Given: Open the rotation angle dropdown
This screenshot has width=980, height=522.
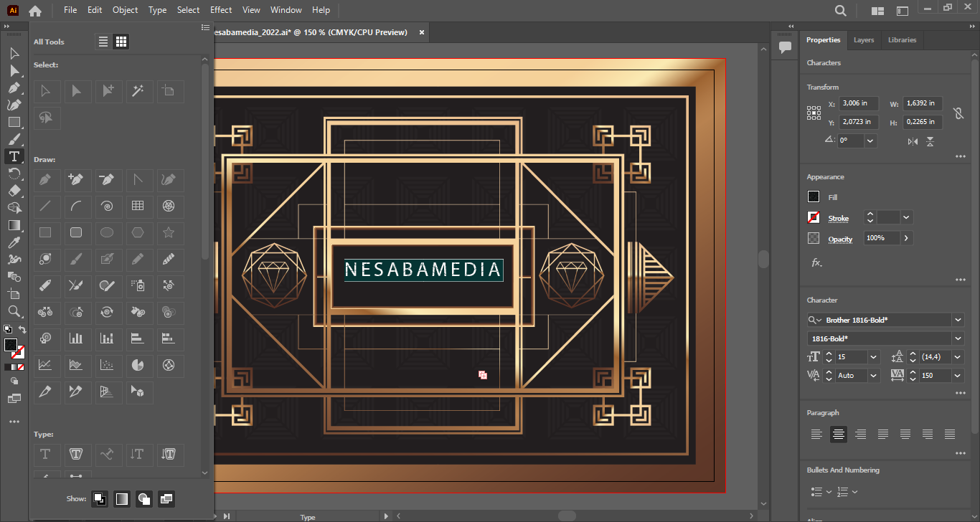Looking at the screenshot, I should click(x=870, y=141).
